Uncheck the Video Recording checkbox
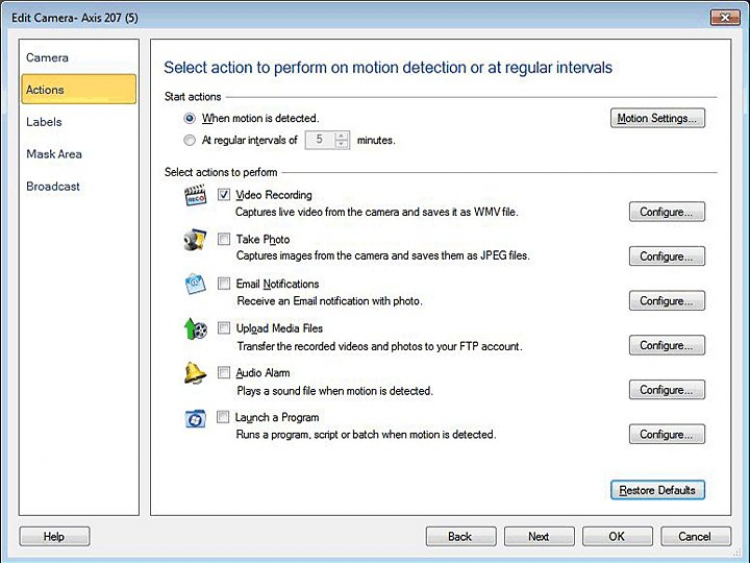750x563 pixels. coord(224,195)
